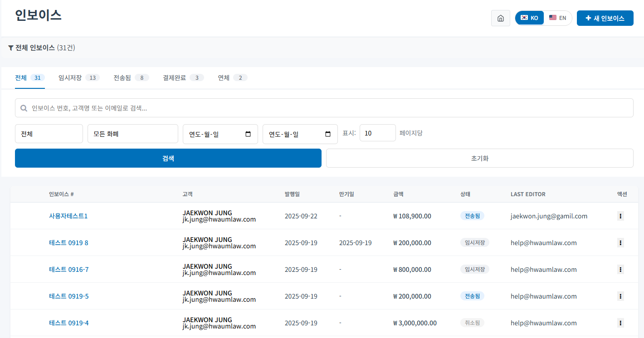The height and width of the screenshot is (338, 644).
Task: Select the 임시저장 tab
Action: pyautogui.click(x=78, y=78)
